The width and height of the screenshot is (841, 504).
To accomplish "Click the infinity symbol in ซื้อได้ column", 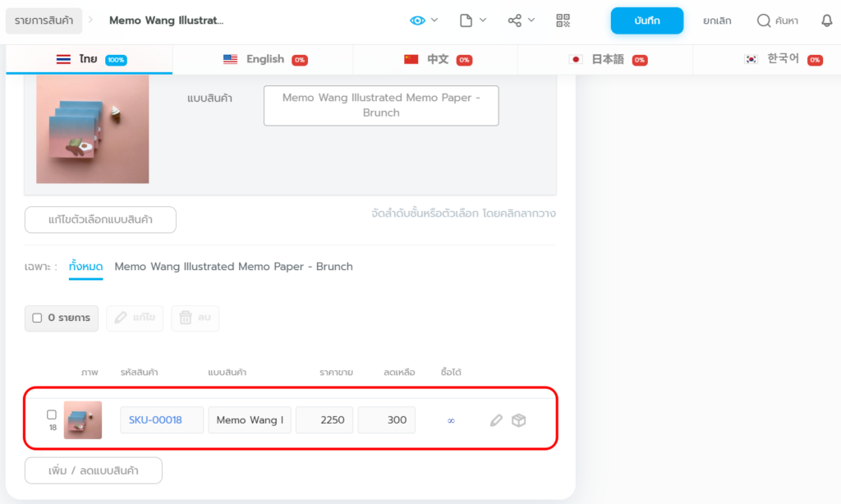I will coord(451,420).
